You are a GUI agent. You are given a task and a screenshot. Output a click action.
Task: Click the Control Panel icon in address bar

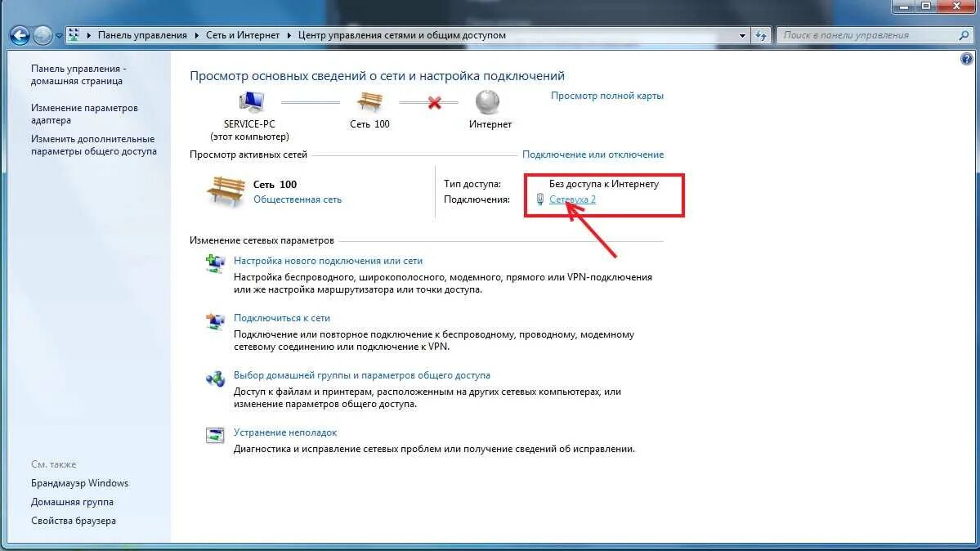[x=73, y=35]
